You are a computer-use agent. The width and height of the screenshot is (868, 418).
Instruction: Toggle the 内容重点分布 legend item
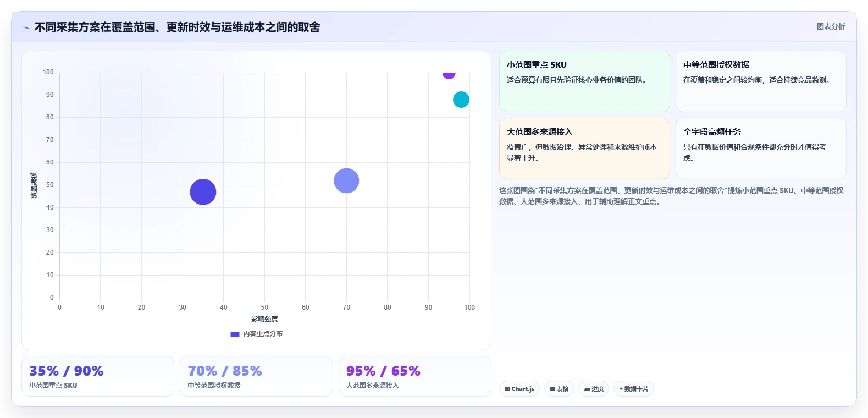(x=257, y=334)
